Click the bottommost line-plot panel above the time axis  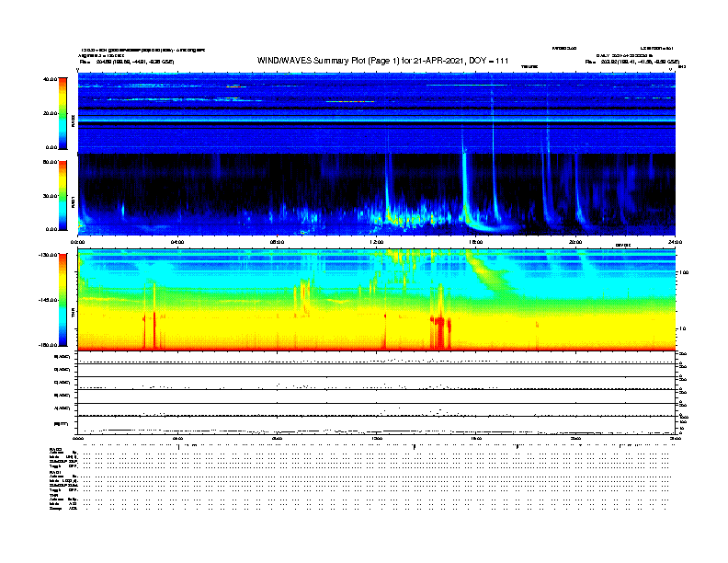click(377, 425)
